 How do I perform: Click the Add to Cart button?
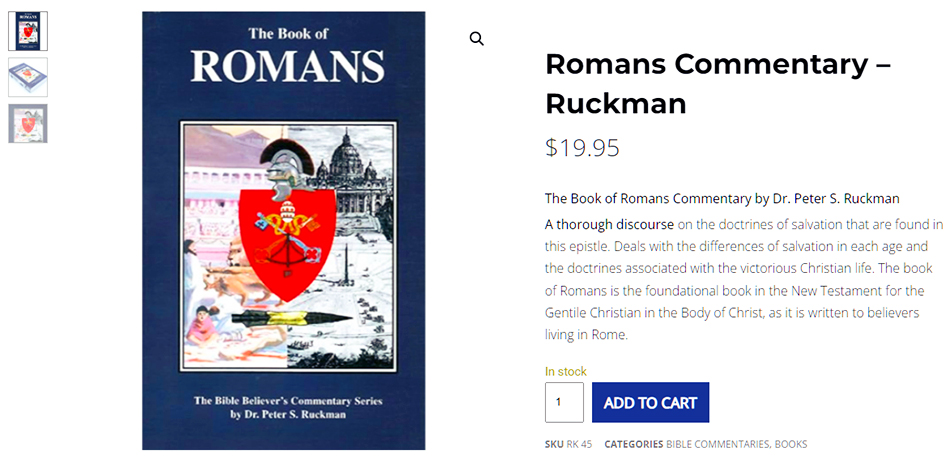click(x=650, y=402)
